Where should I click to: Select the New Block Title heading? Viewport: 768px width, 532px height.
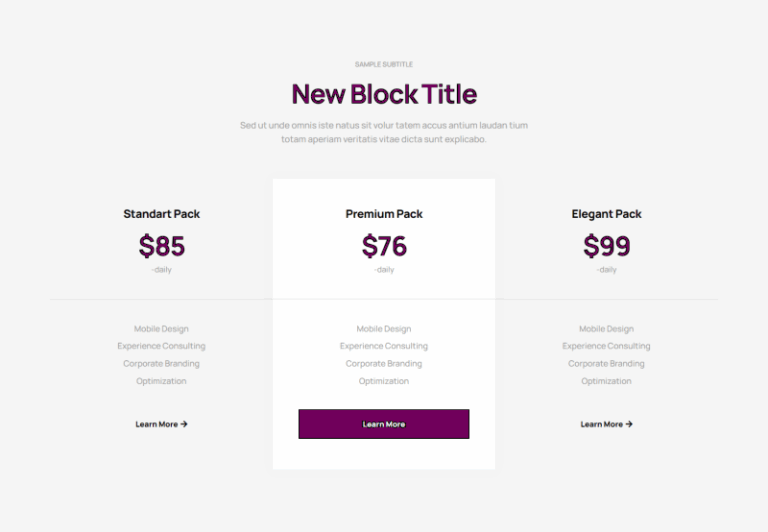pos(384,94)
